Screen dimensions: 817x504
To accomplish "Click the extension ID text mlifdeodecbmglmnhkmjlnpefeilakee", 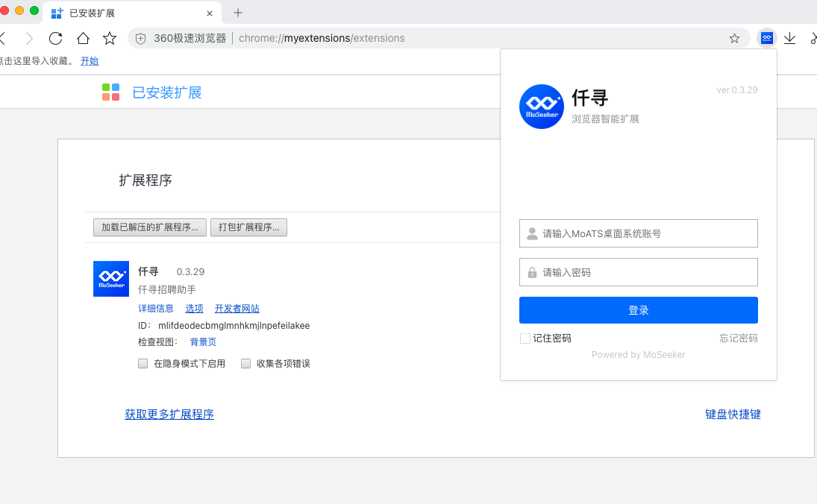I will [x=234, y=325].
